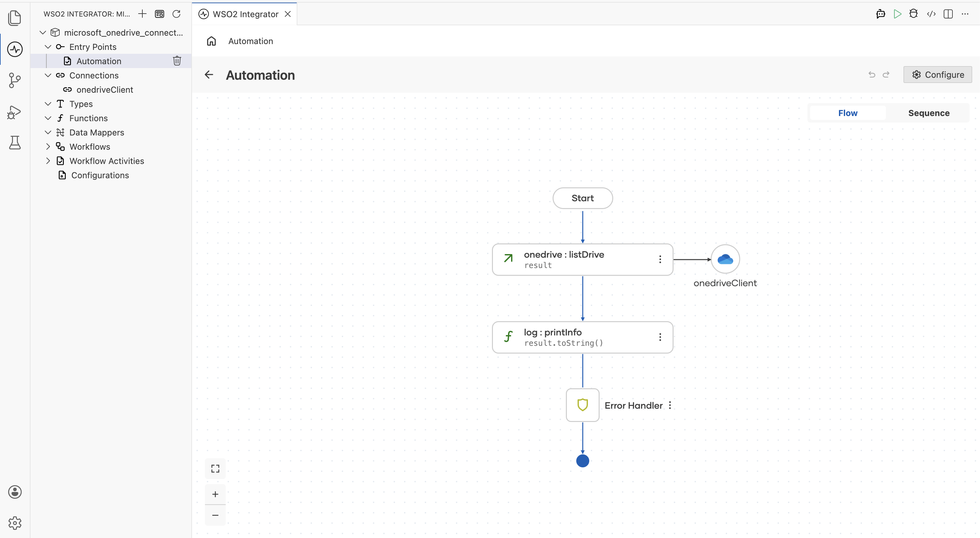Expand the Workflow Activities section
The height and width of the screenshot is (538, 980).
[48, 161]
